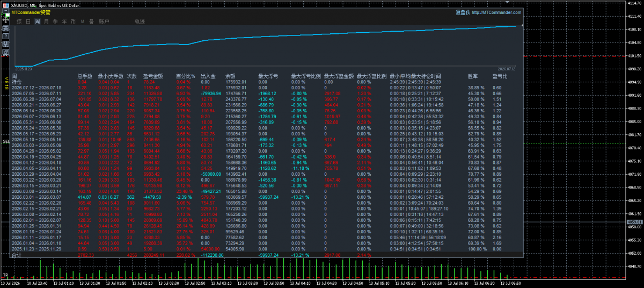Open the http://MTCommander.com link
The width and height of the screenshot is (644, 288).
click(496, 12)
